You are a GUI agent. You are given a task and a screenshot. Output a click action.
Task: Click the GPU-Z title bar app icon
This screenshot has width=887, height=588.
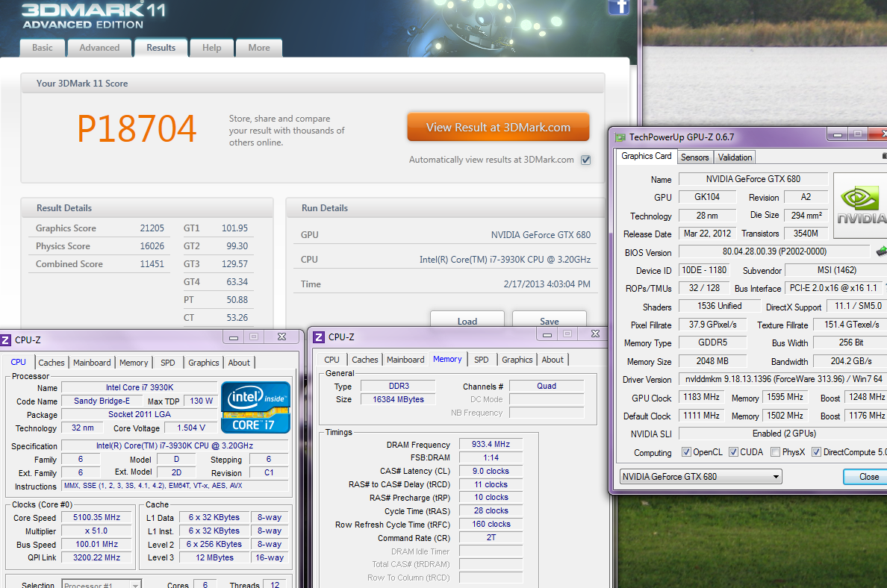coord(620,137)
